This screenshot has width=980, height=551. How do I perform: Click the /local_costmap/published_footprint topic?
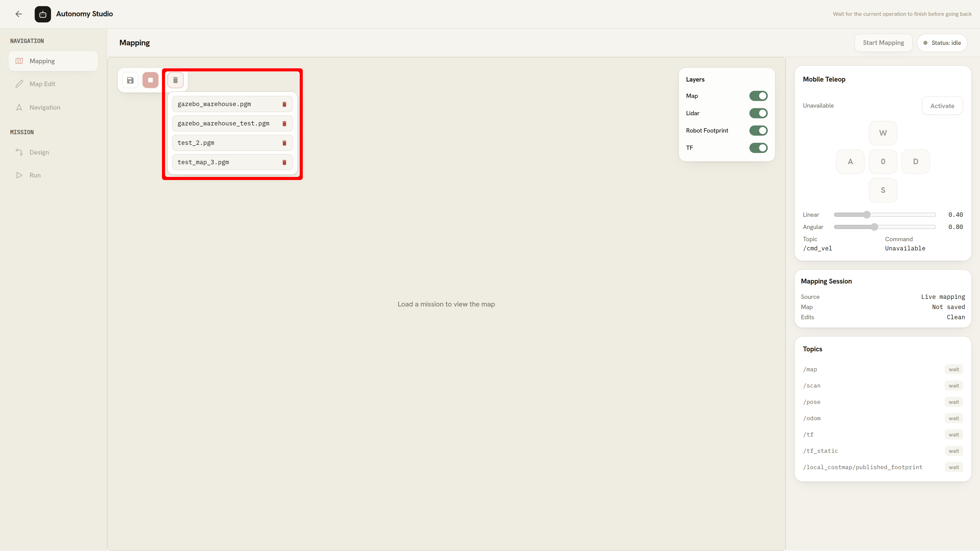click(883, 468)
